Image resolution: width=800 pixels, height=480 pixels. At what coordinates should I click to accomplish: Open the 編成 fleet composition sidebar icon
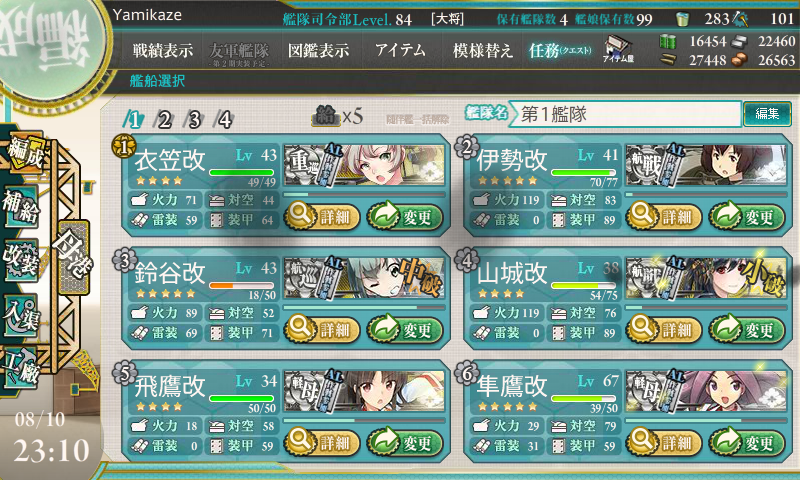24,153
